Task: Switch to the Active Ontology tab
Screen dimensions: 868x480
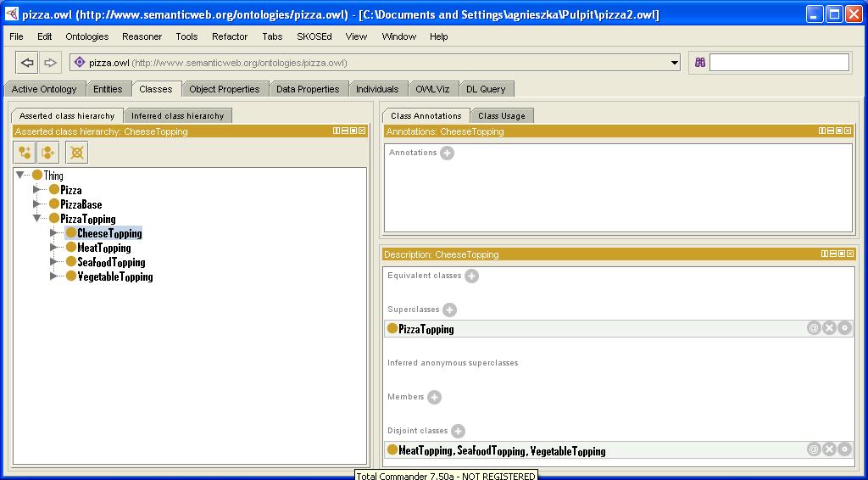Action: (44, 89)
